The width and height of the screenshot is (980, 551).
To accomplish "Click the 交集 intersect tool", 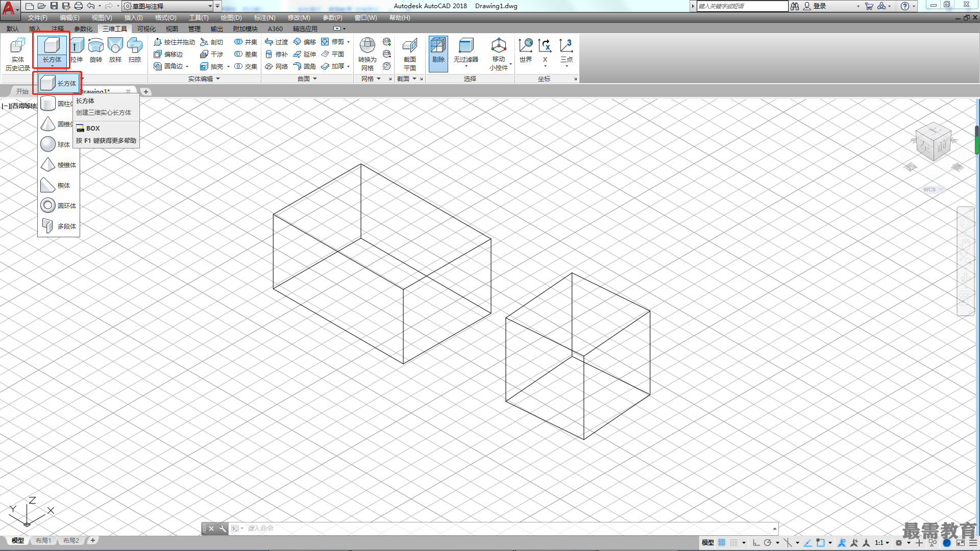I will click(x=246, y=66).
